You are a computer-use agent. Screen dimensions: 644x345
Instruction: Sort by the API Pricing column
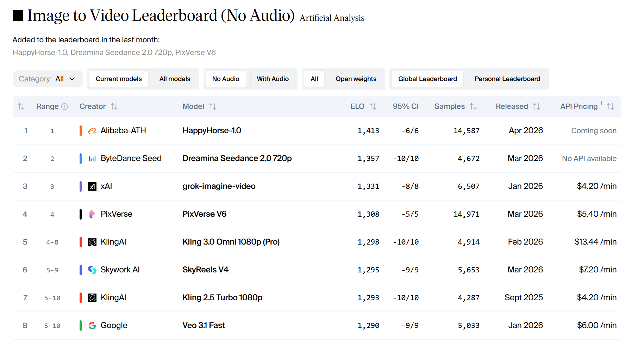[x=611, y=106]
